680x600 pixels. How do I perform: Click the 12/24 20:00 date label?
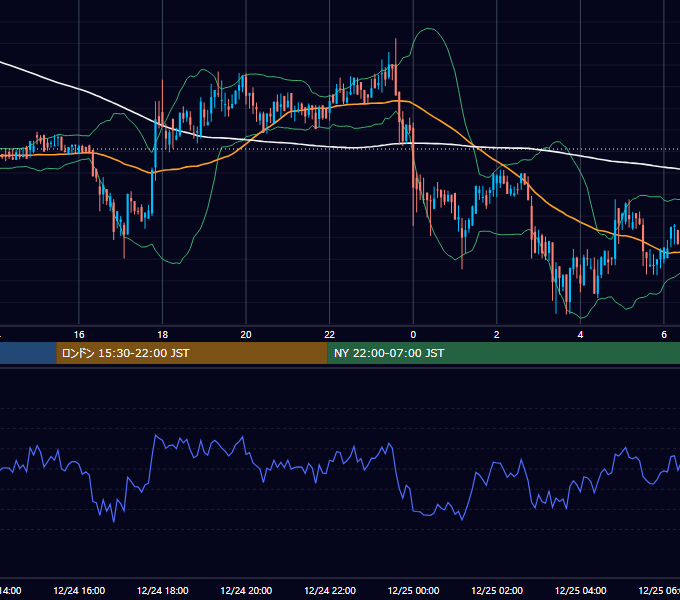coord(246,590)
